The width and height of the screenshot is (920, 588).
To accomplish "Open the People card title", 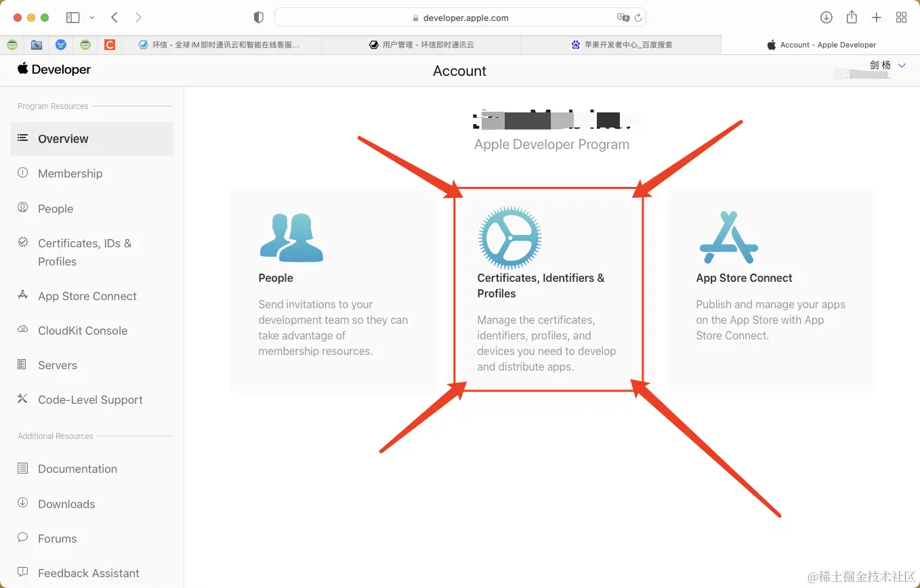I will point(276,278).
